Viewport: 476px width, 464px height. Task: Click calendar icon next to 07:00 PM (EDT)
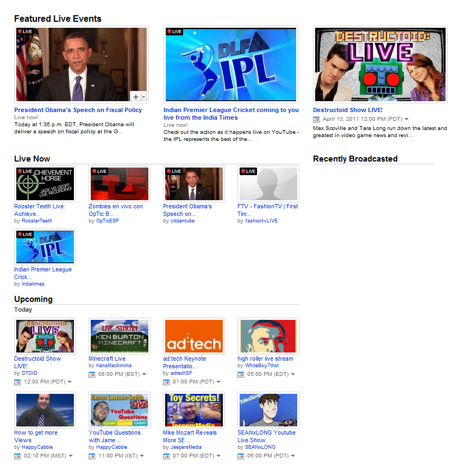click(166, 456)
